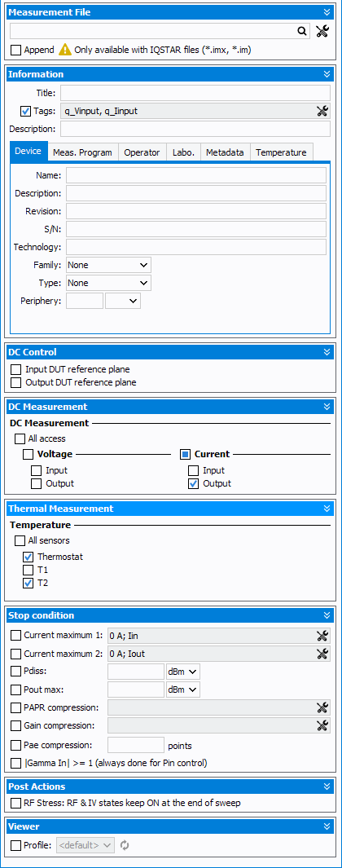342x868 pixels.
Task: Click the Title input field
Action: click(x=195, y=93)
